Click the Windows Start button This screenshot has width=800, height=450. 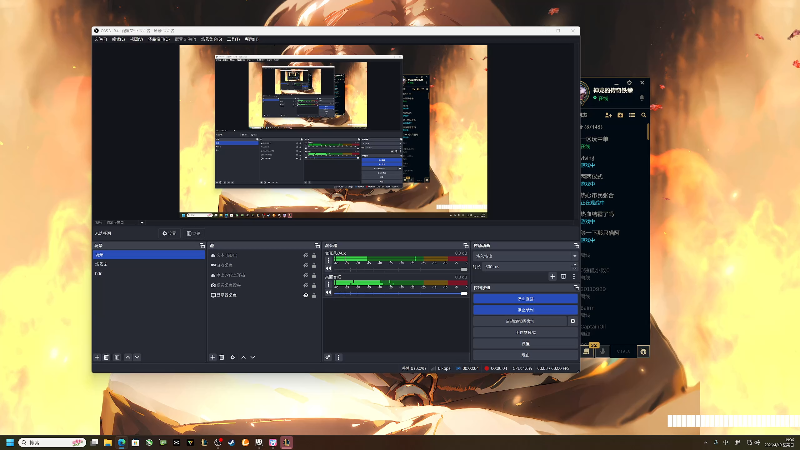coord(10,442)
